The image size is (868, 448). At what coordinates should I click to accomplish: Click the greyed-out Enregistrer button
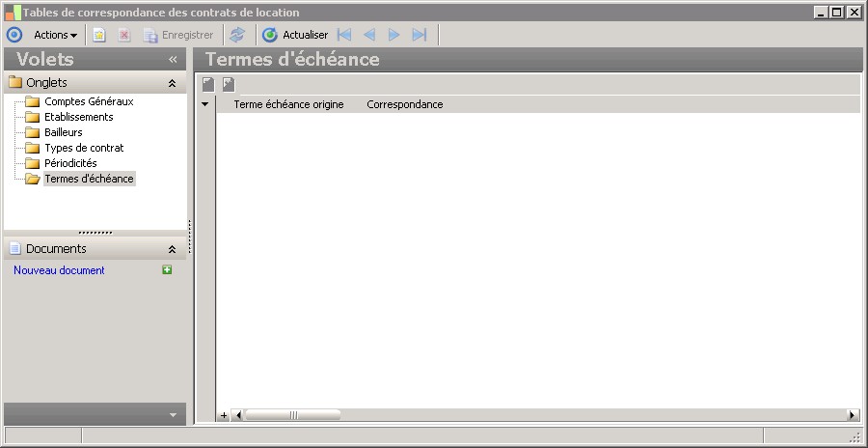click(178, 35)
